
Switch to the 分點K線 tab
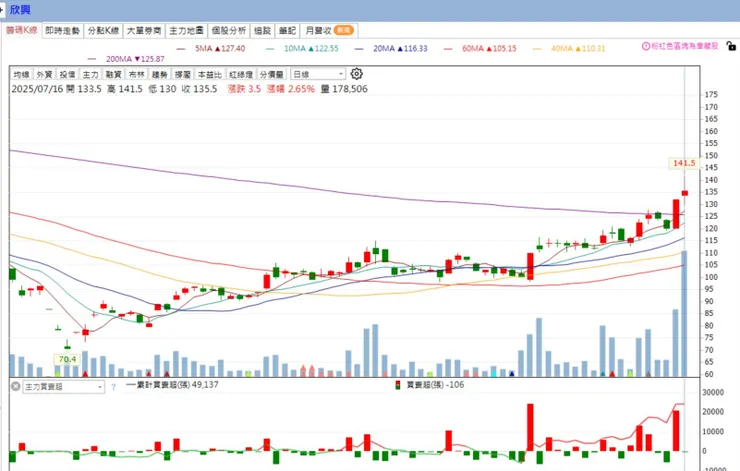coord(103,31)
